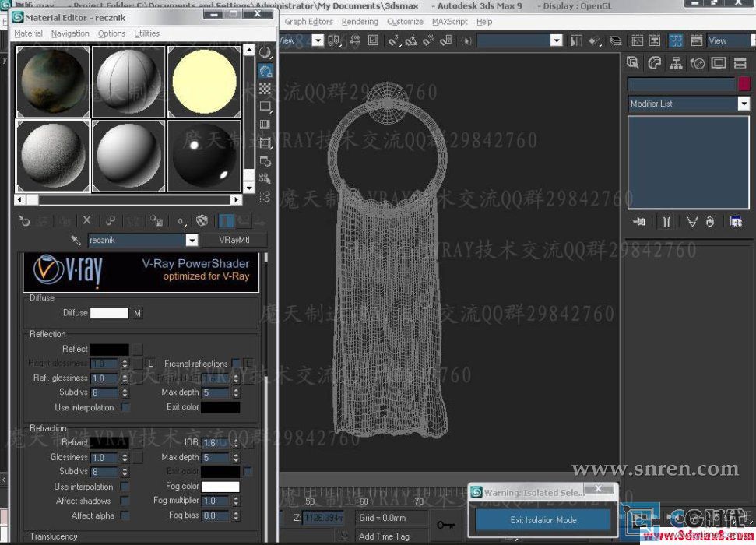Expand Modifier List dropdown
Viewport: 756px width, 545px height.
pyautogui.click(x=744, y=104)
